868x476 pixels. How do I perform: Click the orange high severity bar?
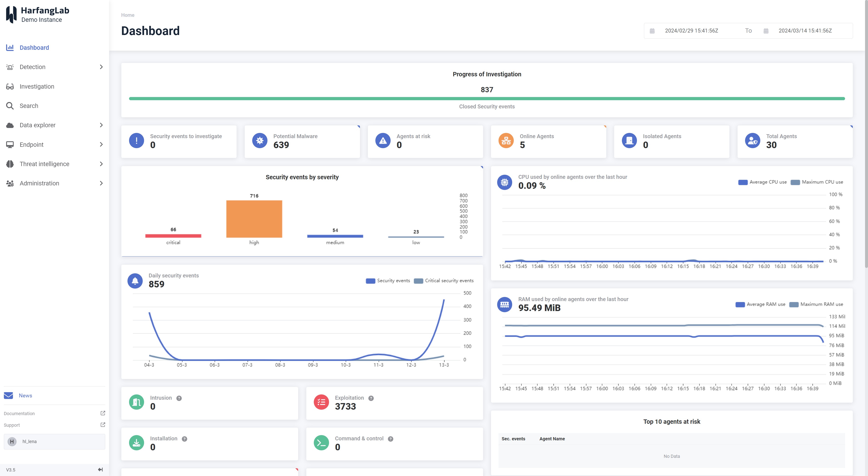click(x=254, y=219)
